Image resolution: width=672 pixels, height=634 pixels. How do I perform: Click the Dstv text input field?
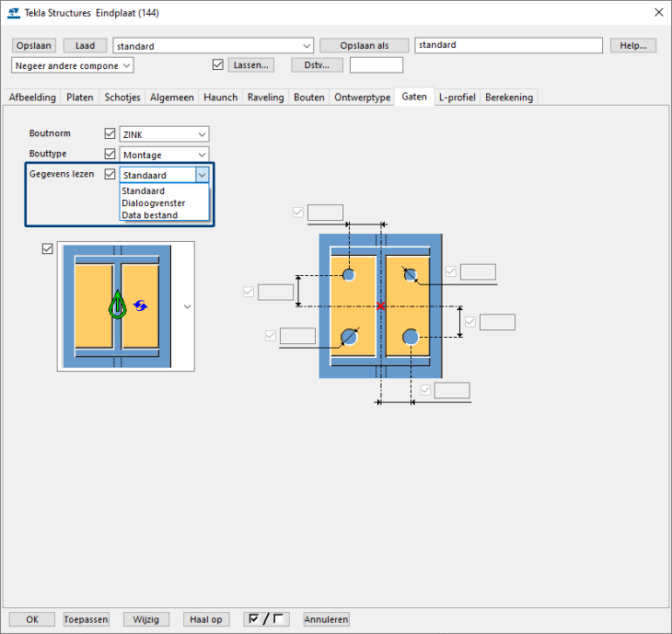[376, 65]
